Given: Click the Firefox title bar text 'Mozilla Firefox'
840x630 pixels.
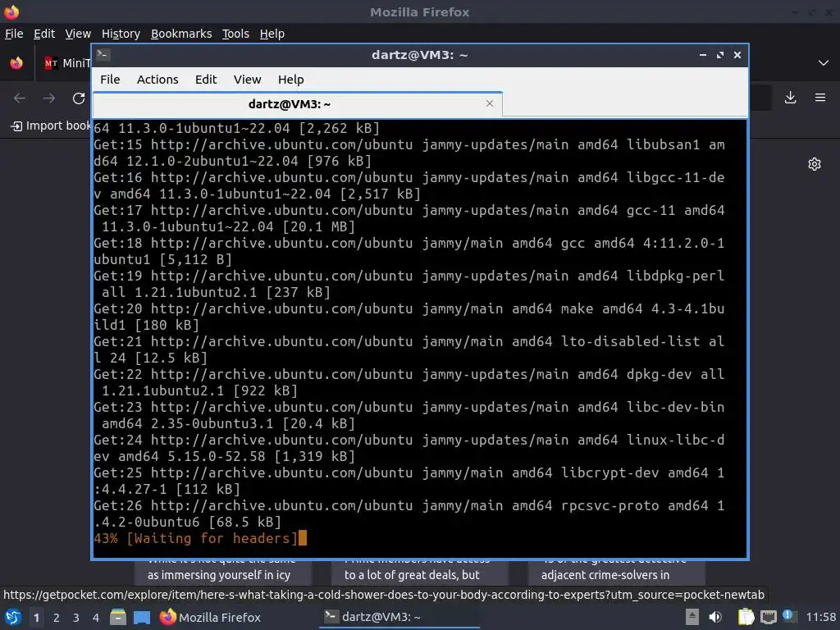Looking at the screenshot, I should (419, 11).
